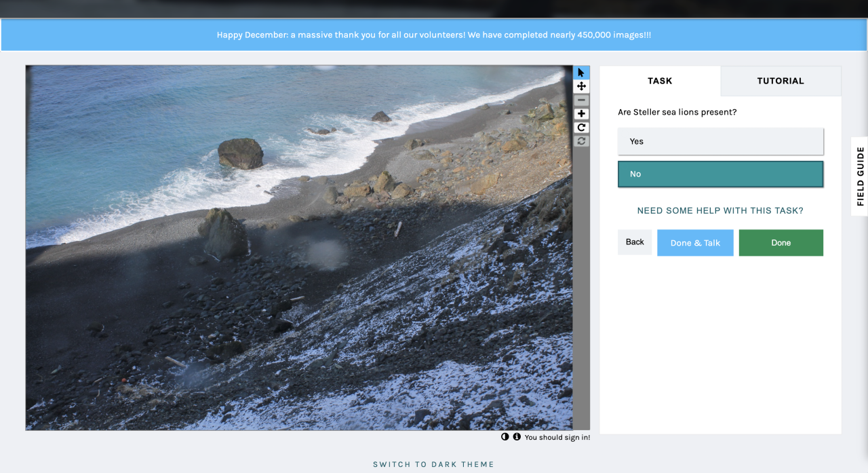Submit with the Done & Talk button
The height and width of the screenshot is (473, 868).
(x=695, y=243)
